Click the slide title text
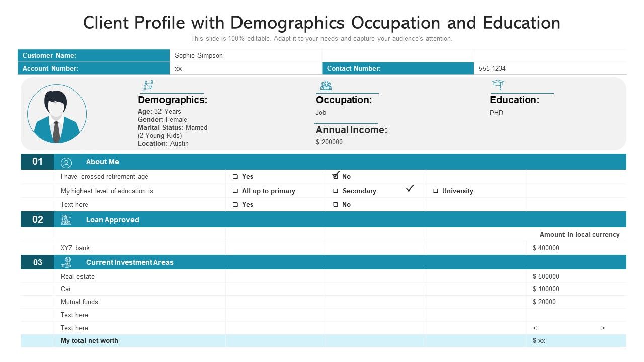Screen dimensions: 644x362 pos(322,23)
